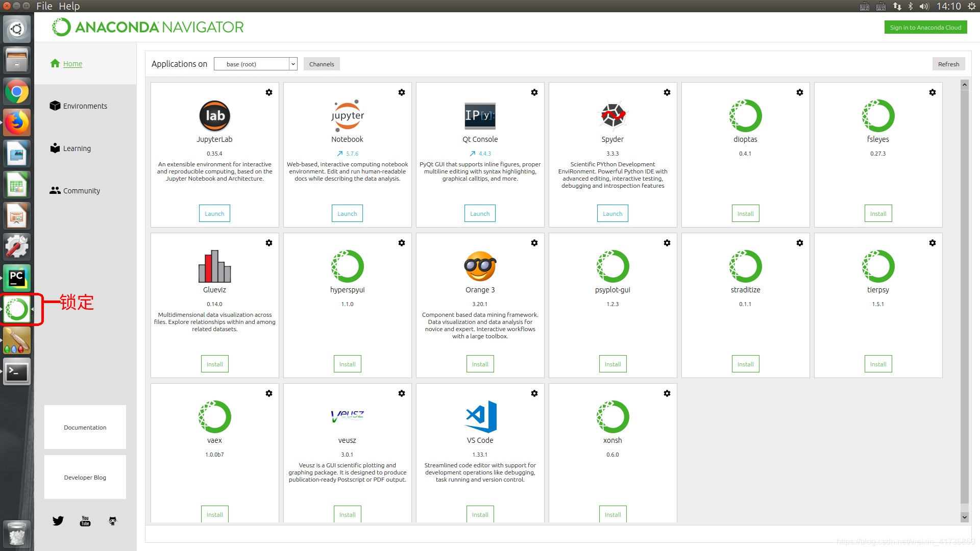
Task: Click the Channels button
Action: pyautogui.click(x=322, y=64)
